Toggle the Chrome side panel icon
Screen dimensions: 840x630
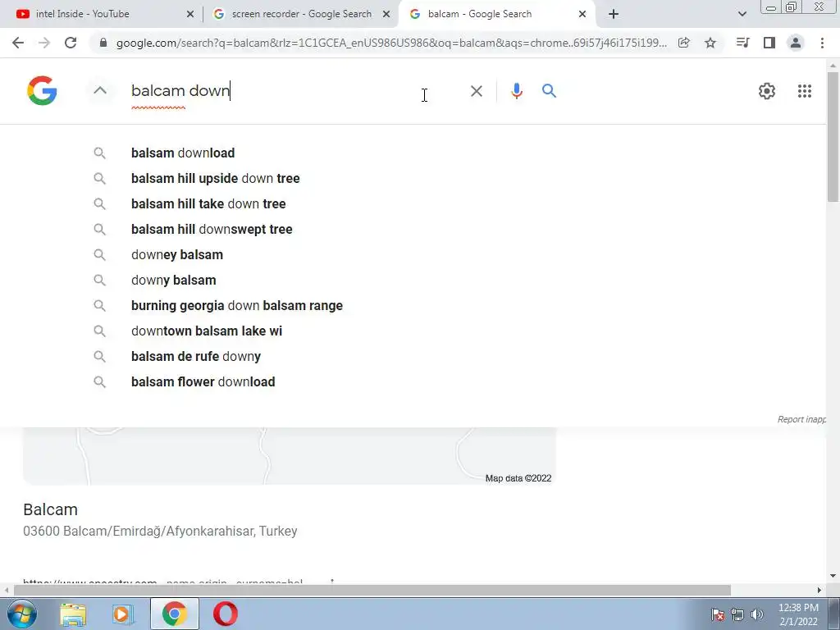tap(769, 43)
